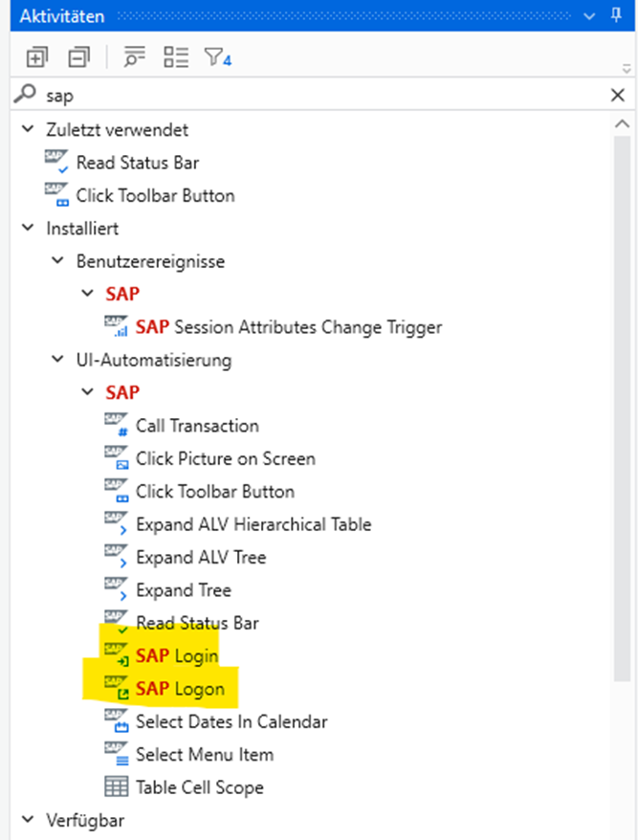The image size is (638, 840).
Task: Click the group by category list icon
Action: [176, 57]
